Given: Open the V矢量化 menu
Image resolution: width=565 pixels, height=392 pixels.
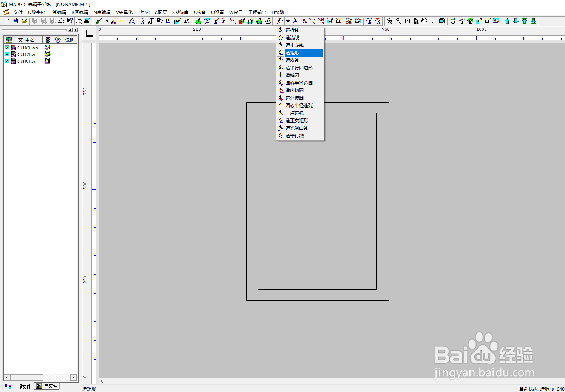Looking at the screenshot, I should point(124,12).
